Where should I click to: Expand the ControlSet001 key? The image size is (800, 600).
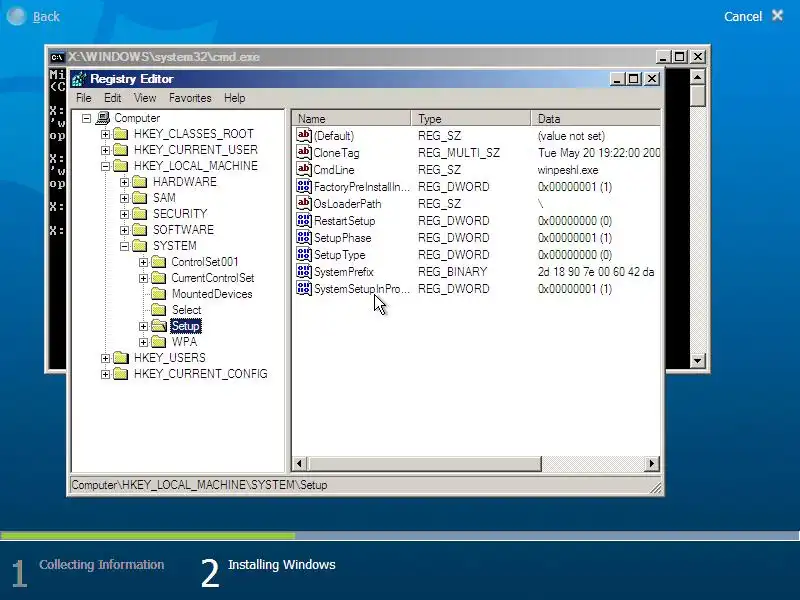pos(143,262)
